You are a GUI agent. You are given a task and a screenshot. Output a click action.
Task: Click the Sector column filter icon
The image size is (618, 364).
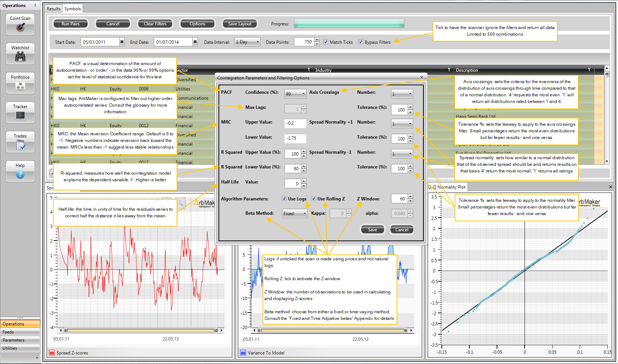pyautogui.click(x=309, y=70)
